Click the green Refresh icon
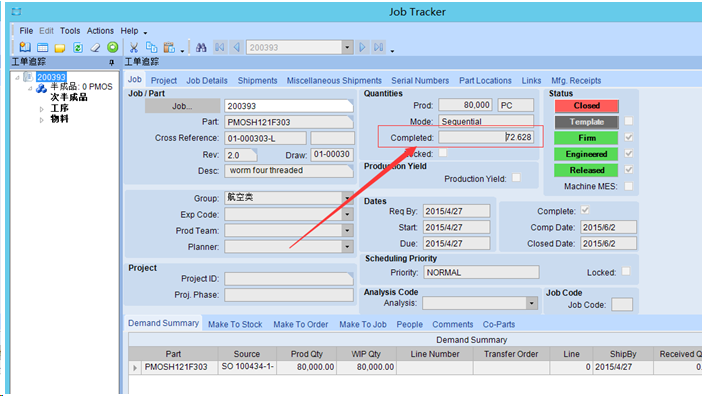Viewport: 702px width, 396px height. (77, 47)
